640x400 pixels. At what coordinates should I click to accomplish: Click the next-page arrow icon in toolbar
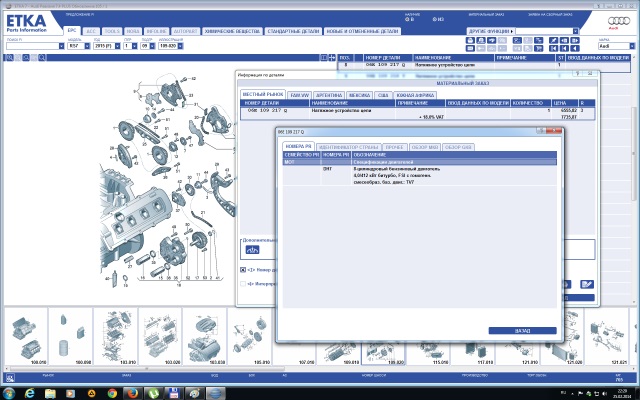575,40
